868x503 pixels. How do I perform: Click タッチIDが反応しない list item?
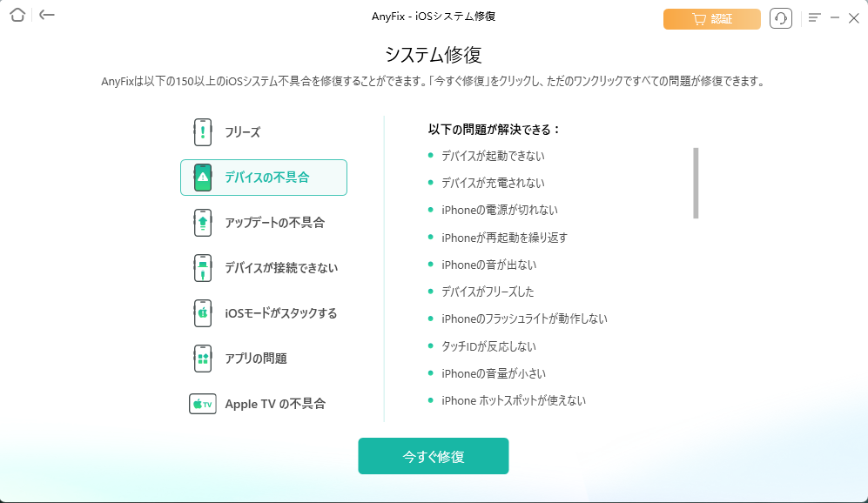pos(488,346)
